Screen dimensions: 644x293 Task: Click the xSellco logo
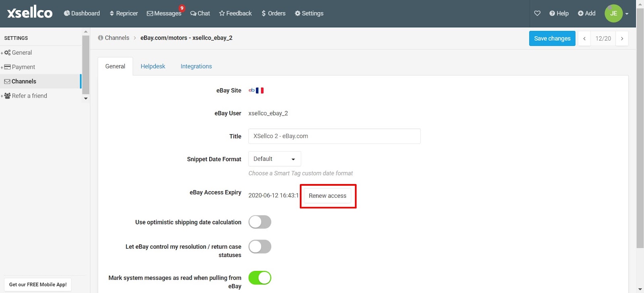pos(30,13)
